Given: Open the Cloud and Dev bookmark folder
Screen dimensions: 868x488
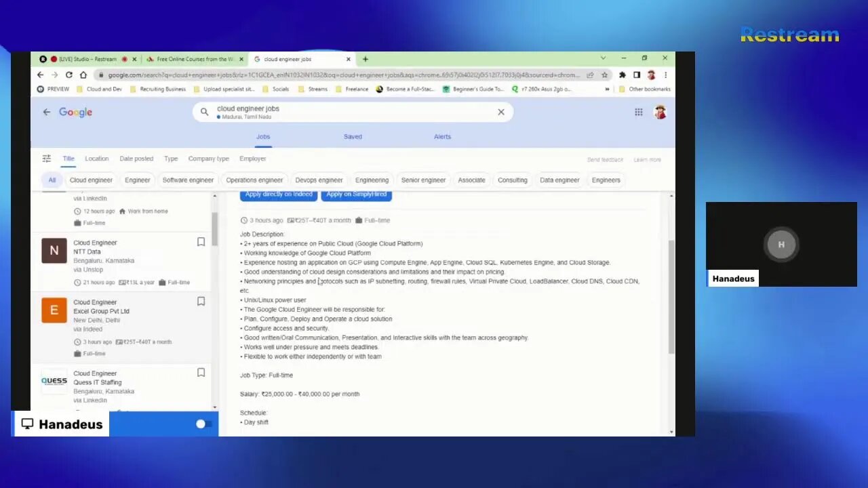Looking at the screenshot, I should [x=99, y=89].
